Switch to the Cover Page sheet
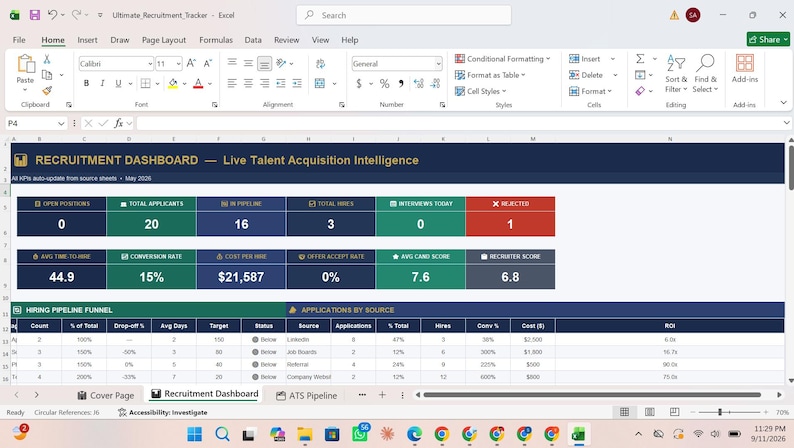 click(105, 395)
